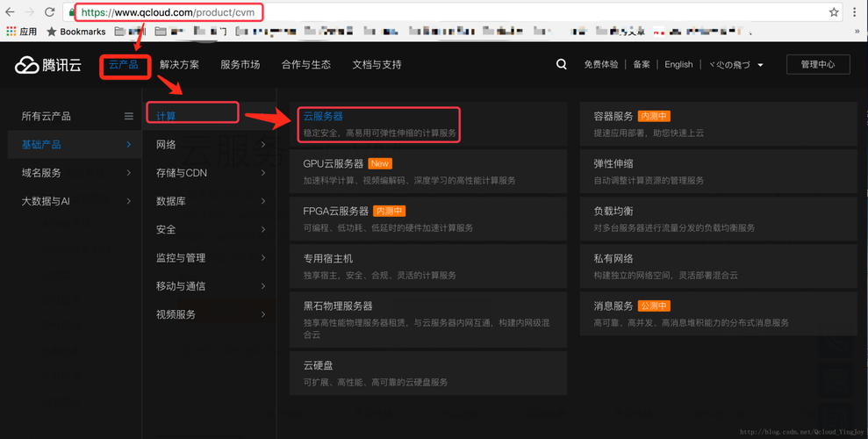The image size is (868, 439).
Task: Expand the 网络 subcategory chevron
Action: (263, 145)
